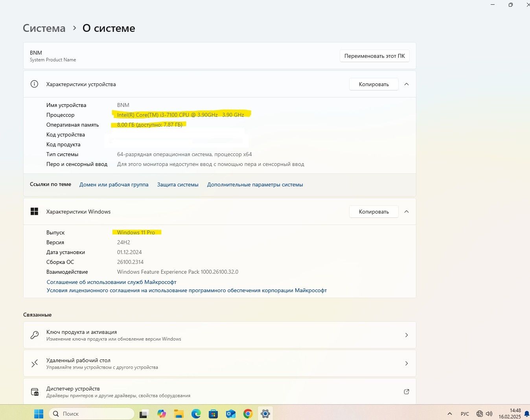Switch the РУС input language indicator
Image resolution: width=530 pixels, height=420 pixels.
pos(465,414)
